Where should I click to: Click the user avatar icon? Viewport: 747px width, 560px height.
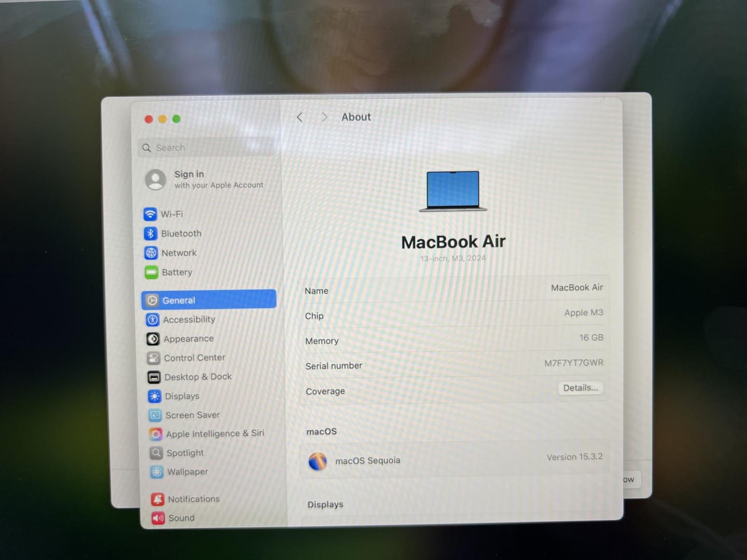(x=156, y=179)
